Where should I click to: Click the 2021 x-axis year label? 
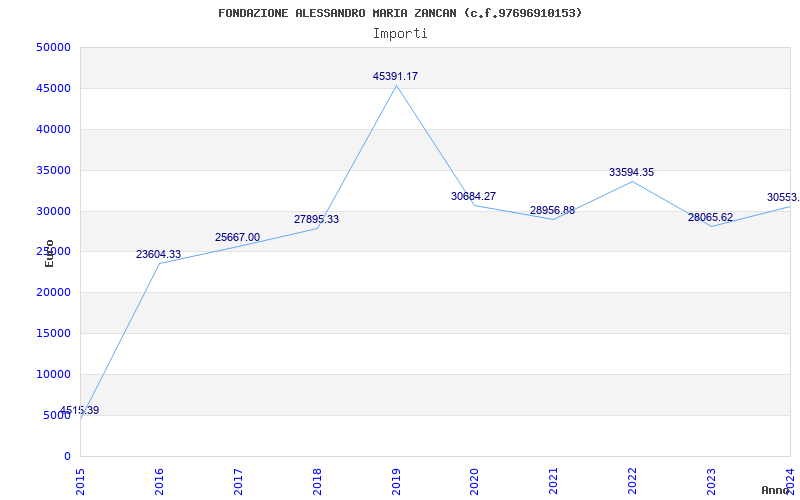pos(554,481)
